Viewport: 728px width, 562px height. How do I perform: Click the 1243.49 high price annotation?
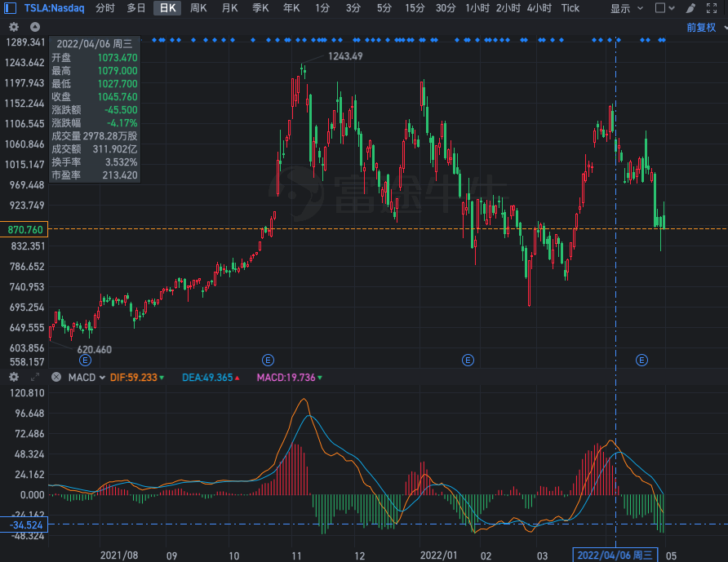[x=345, y=56]
